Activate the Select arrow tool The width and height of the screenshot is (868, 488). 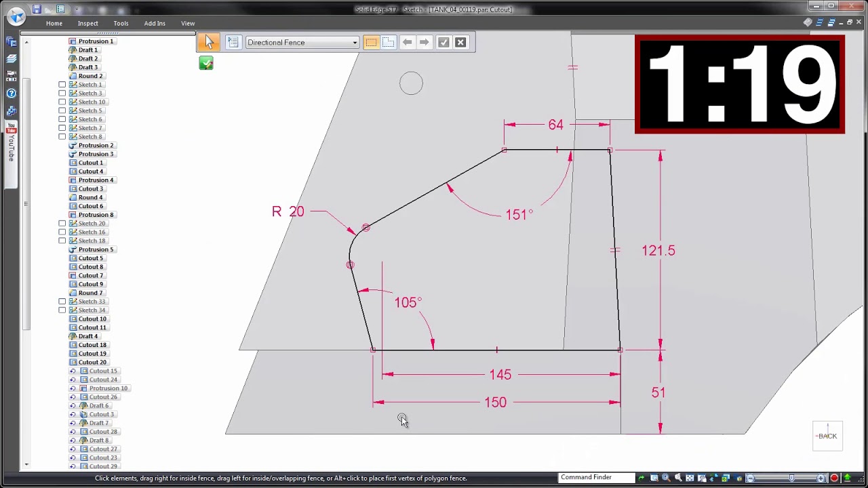click(x=208, y=42)
